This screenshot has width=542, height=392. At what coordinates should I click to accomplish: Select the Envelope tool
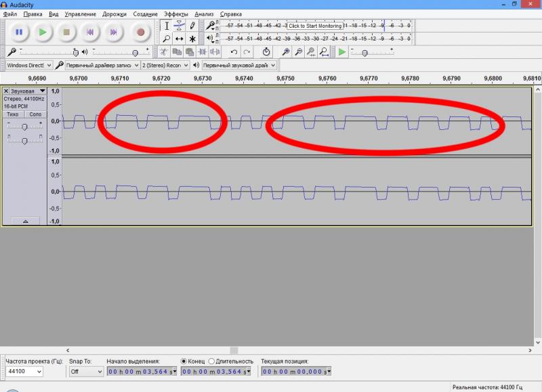[x=179, y=26]
